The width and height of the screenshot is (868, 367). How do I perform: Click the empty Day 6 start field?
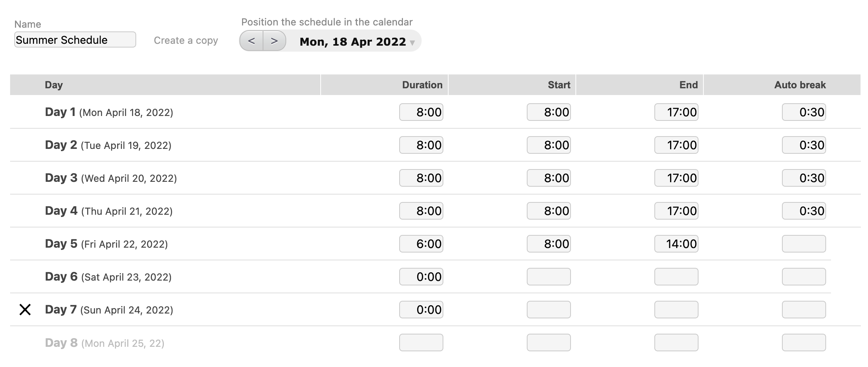pos(548,277)
